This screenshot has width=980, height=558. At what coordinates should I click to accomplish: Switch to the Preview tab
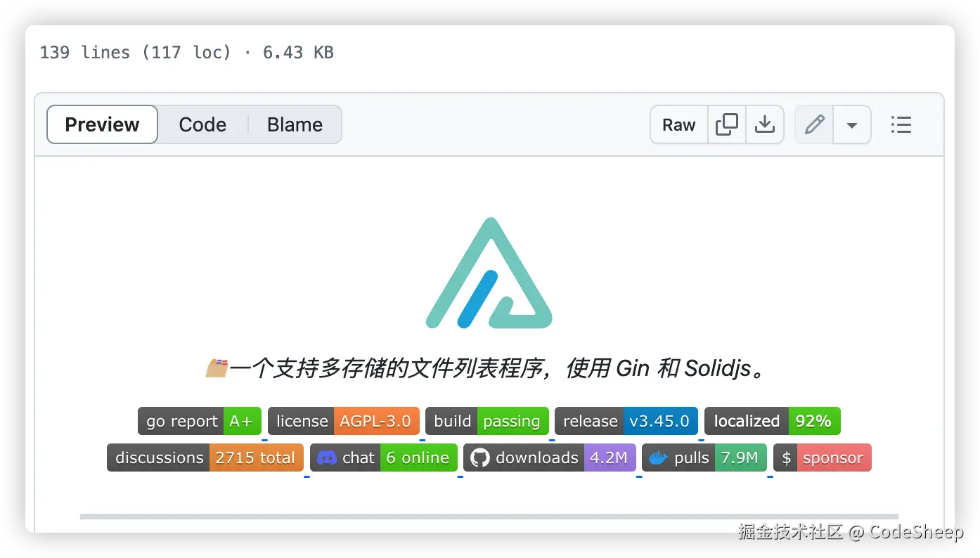click(x=103, y=124)
